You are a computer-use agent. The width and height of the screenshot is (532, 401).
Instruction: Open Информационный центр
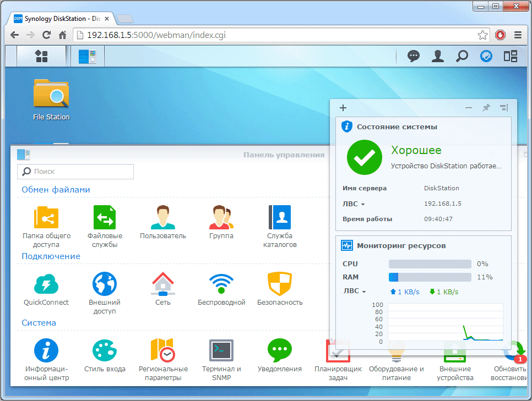(46, 360)
